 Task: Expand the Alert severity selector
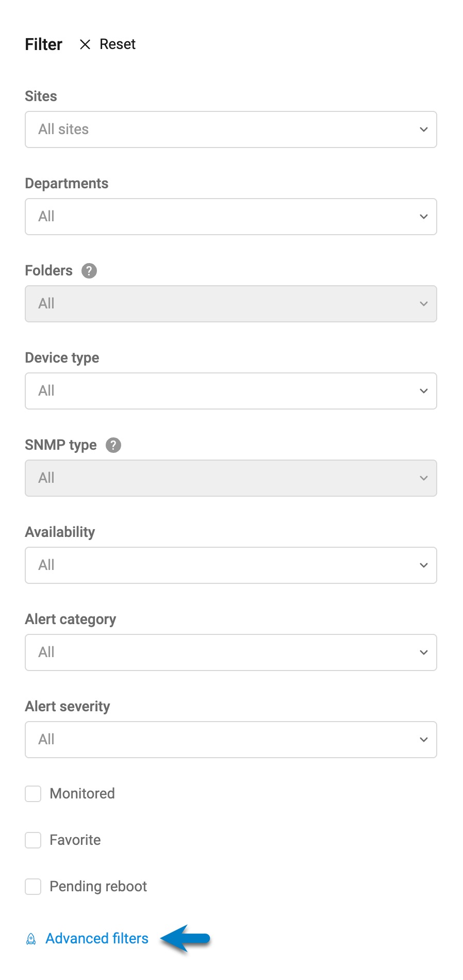(230, 739)
